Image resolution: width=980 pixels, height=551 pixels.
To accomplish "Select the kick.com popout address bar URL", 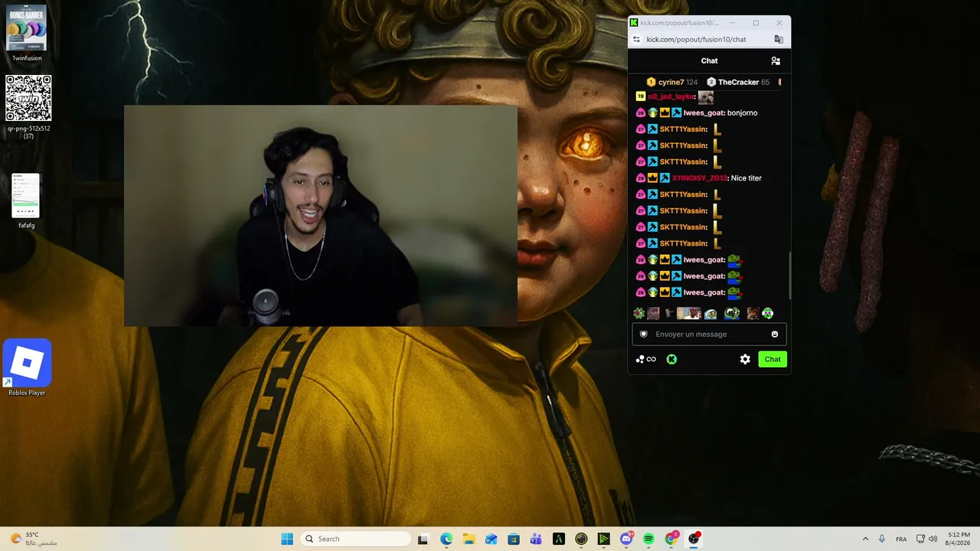I will 696,39.
